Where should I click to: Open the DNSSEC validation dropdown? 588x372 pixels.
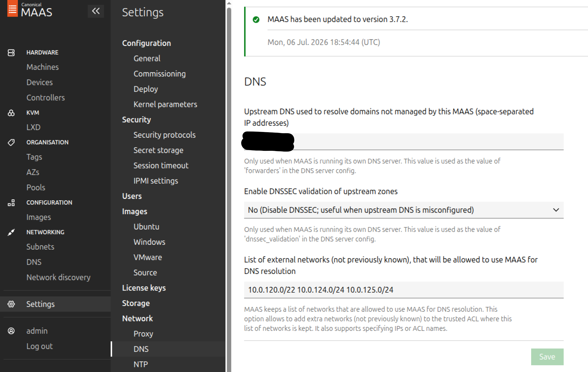click(x=404, y=210)
